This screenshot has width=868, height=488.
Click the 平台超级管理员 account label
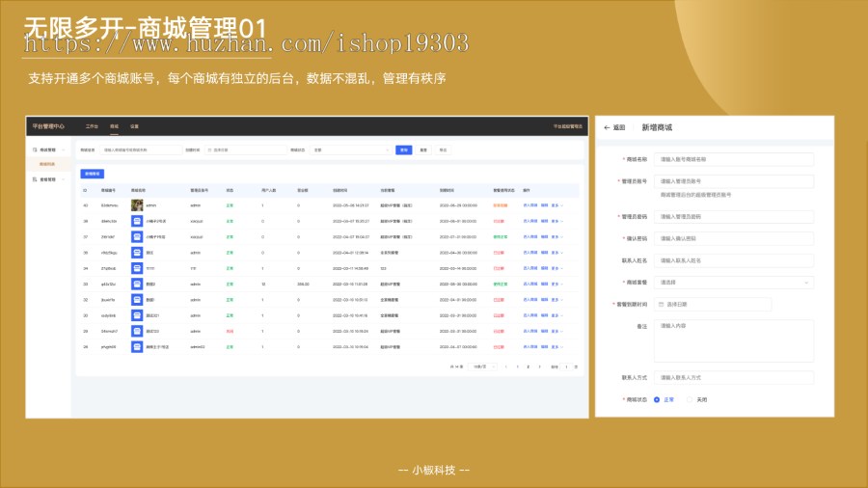(567, 126)
